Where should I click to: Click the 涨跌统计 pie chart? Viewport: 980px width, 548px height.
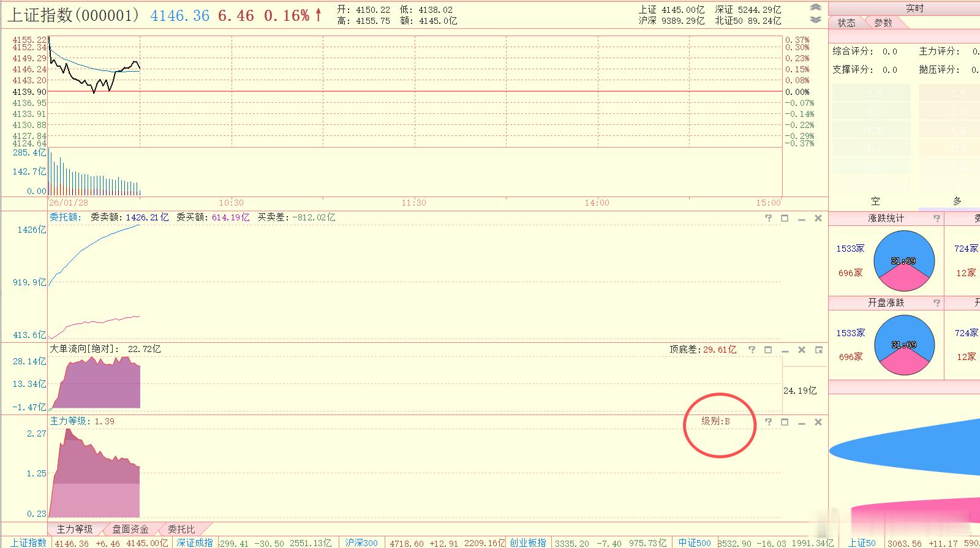(x=904, y=261)
